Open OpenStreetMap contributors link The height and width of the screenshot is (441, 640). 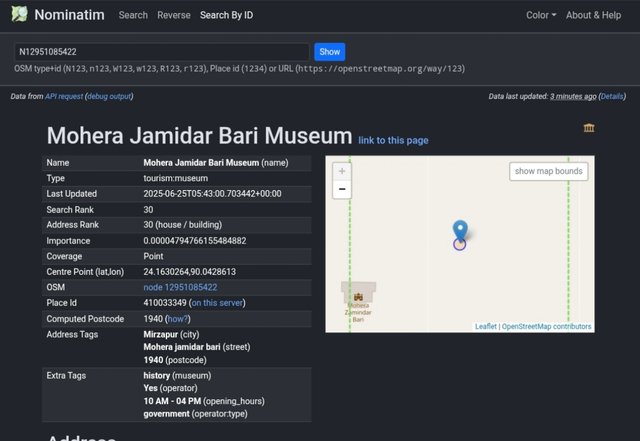pyautogui.click(x=546, y=326)
